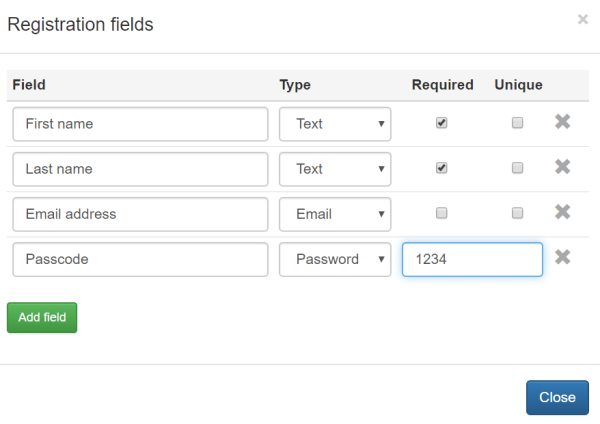
Task: Open Type dropdown for Last name
Action: point(335,169)
